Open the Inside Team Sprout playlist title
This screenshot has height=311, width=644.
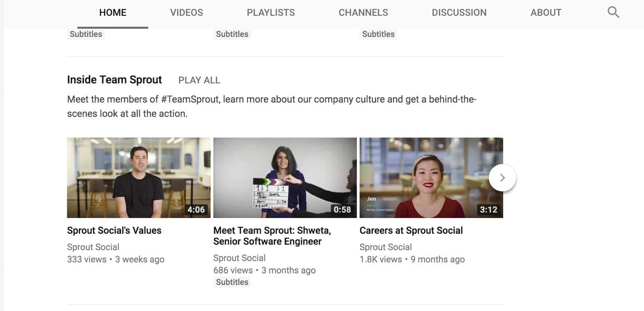click(115, 80)
